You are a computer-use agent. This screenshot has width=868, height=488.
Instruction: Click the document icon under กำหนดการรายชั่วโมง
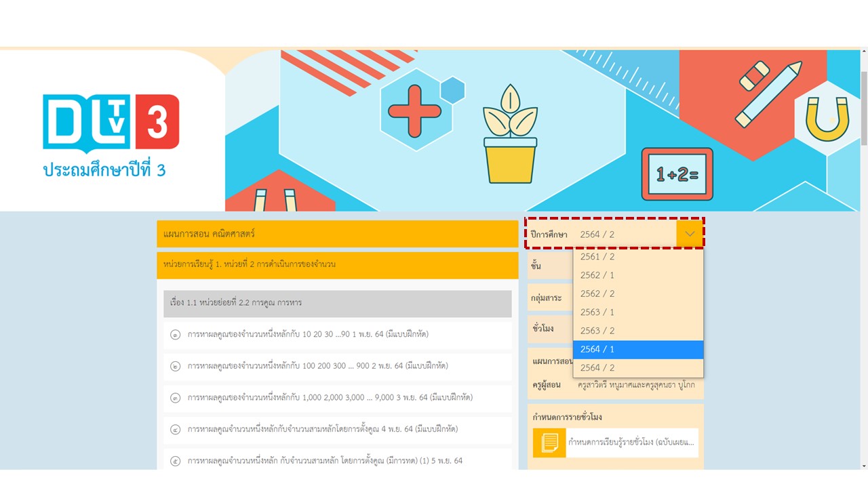coord(549,443)
